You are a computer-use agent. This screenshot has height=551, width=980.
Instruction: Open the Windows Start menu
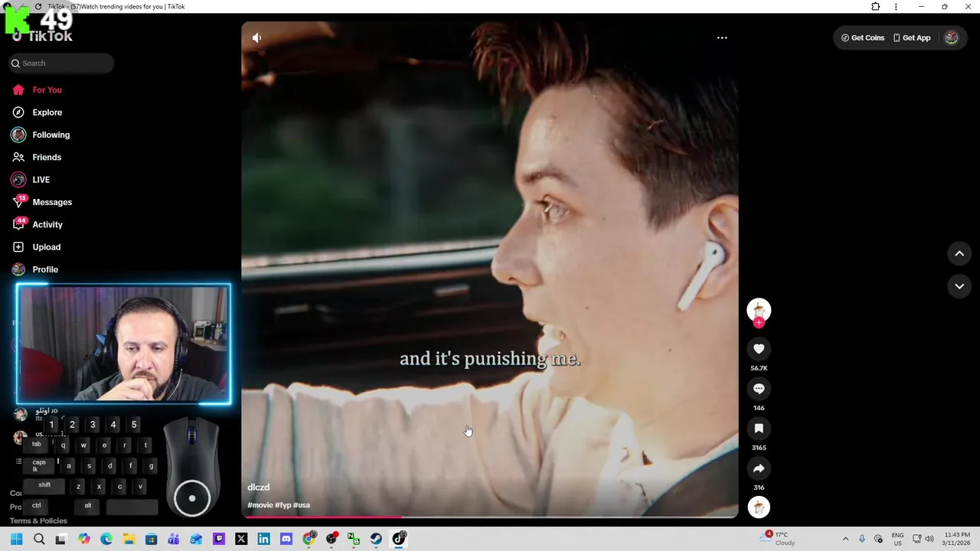(x=17, y=539)
